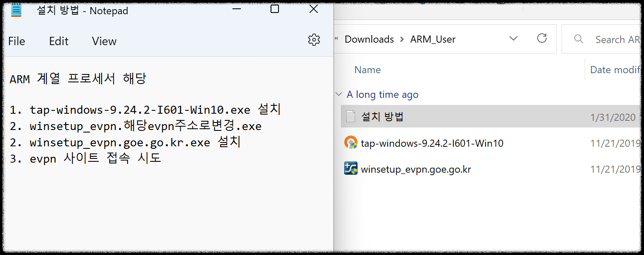This screenshot has width=644, height=255.
Task: Click the Notepad app icon in title bar
Action: pyautogui.click(x=16, y=10)
